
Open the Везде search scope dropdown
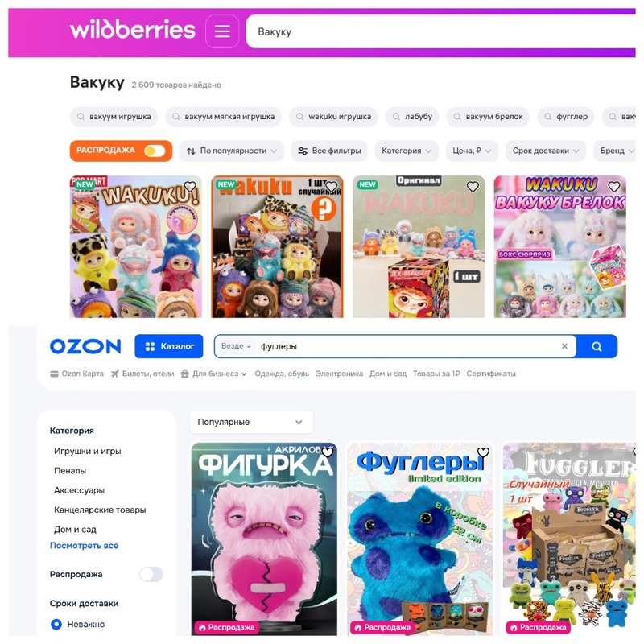[236, 346]
